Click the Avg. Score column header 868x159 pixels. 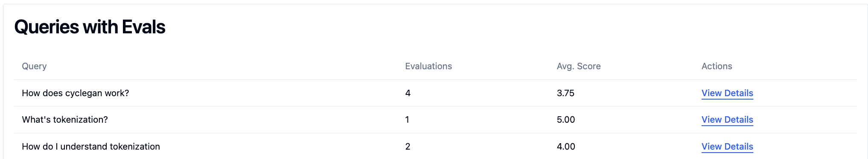coord(579,66)
